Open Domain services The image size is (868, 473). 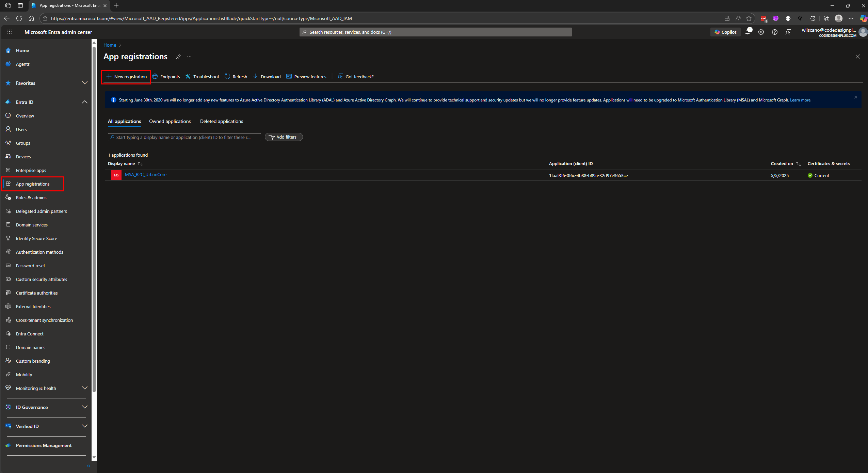pyautogui.click(x=32, y=225)
